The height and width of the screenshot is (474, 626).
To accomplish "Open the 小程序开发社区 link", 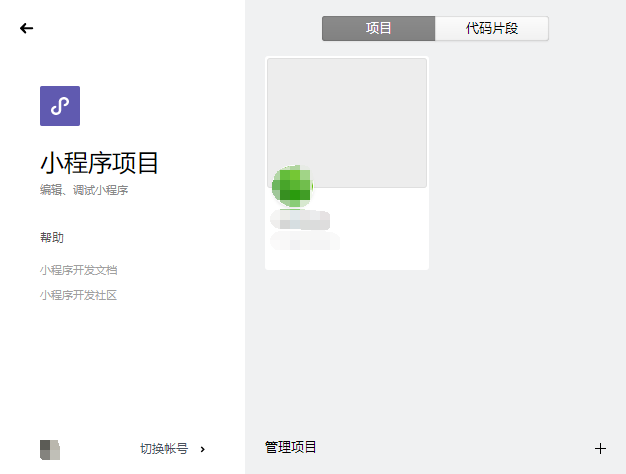I will coord(78,295).
